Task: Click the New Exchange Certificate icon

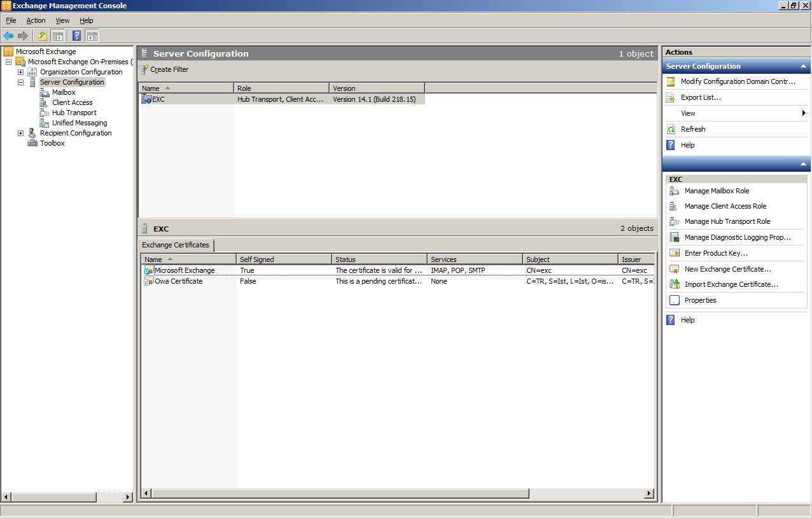Action: coord(675,269)
